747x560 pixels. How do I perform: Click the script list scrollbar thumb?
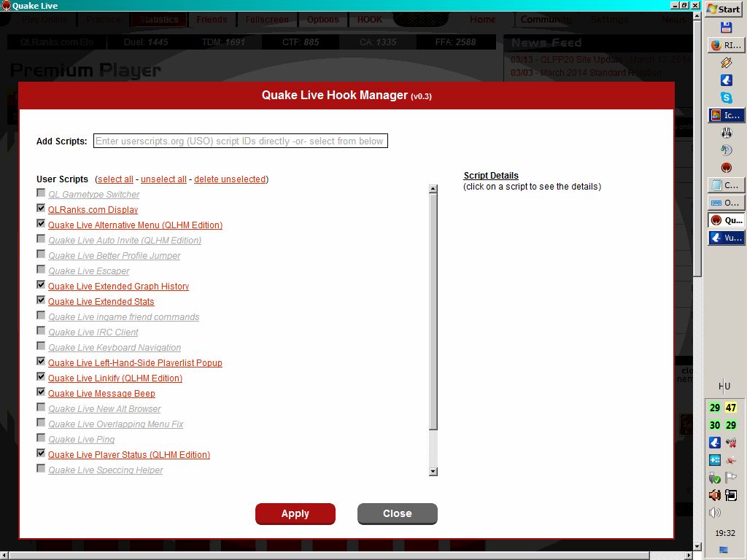433,311
